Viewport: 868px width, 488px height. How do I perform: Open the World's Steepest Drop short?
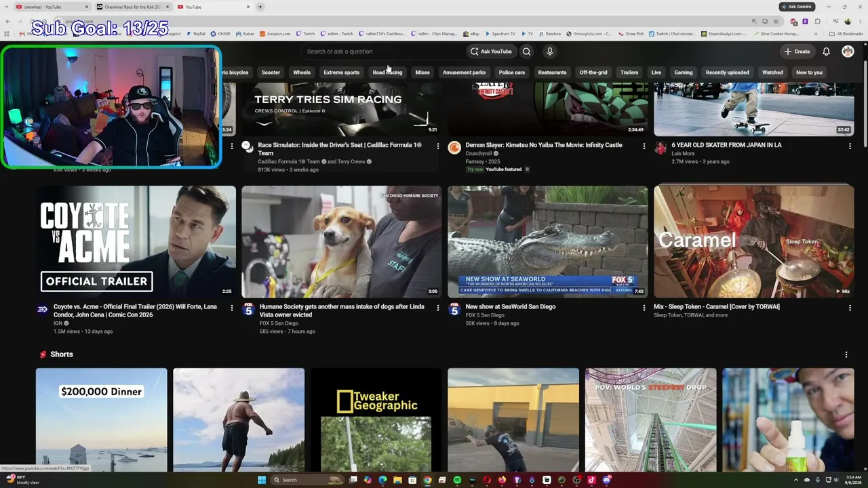coord(650,420)
